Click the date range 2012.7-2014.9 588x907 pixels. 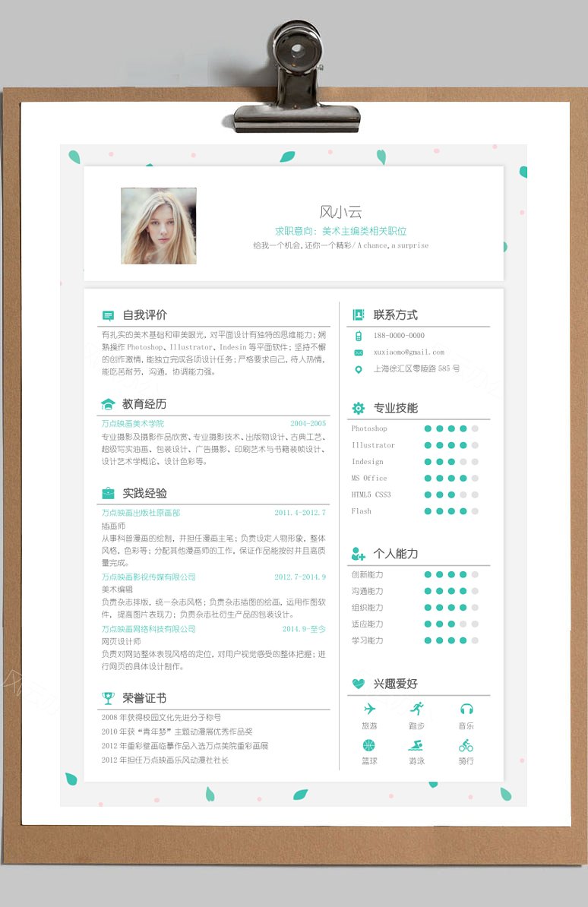(x=300, y=577)
